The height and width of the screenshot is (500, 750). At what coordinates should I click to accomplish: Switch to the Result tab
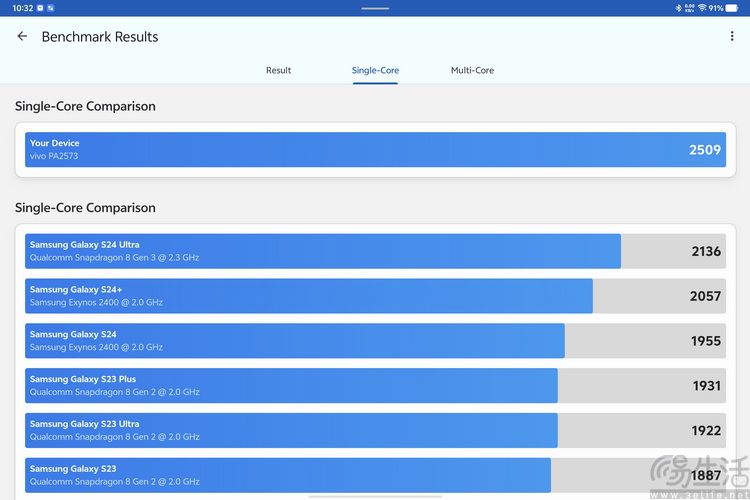(278, 70)
